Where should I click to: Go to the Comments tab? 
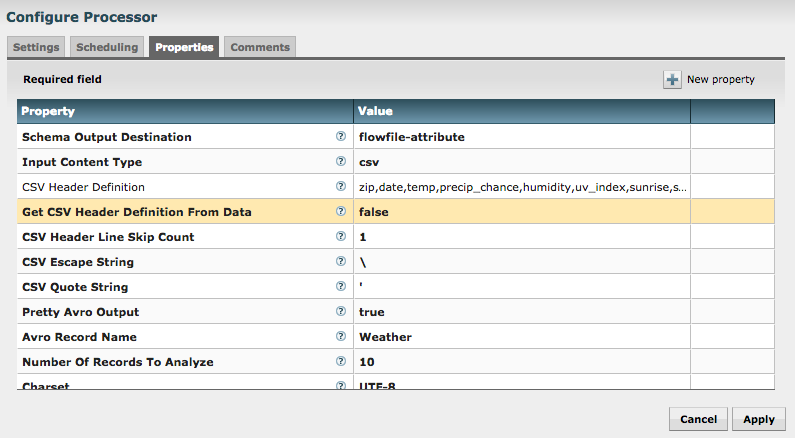258,47
